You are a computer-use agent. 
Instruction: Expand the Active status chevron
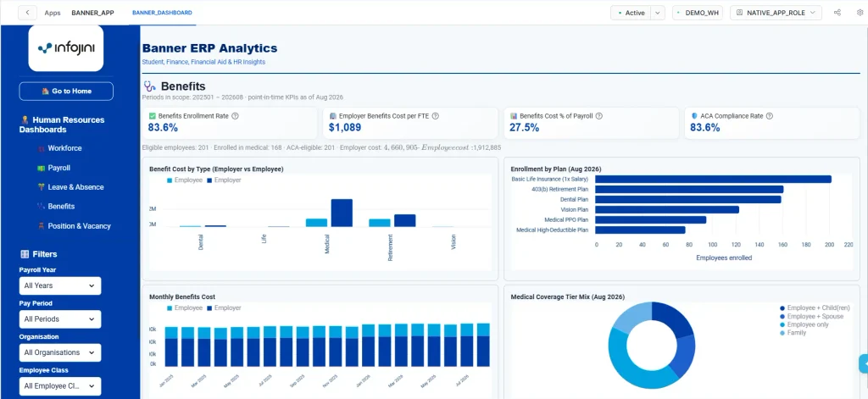658,13
